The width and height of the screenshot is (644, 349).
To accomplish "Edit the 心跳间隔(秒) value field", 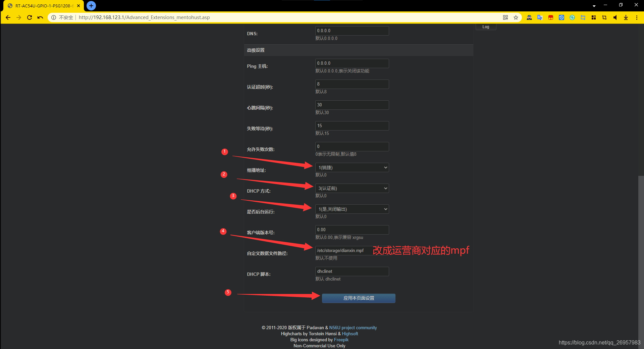I will tap(352, 105).
